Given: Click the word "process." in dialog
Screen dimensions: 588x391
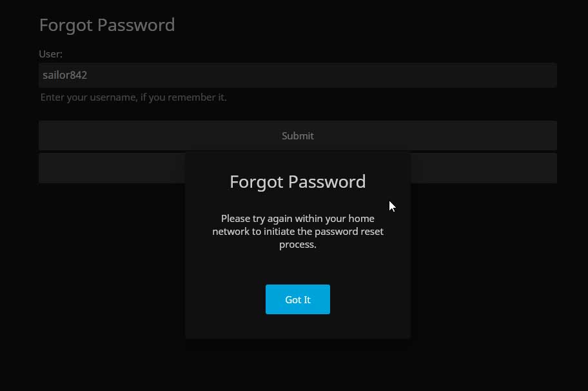Looking at the screenshot, I should pyautogui.click(x=297, y=245).
